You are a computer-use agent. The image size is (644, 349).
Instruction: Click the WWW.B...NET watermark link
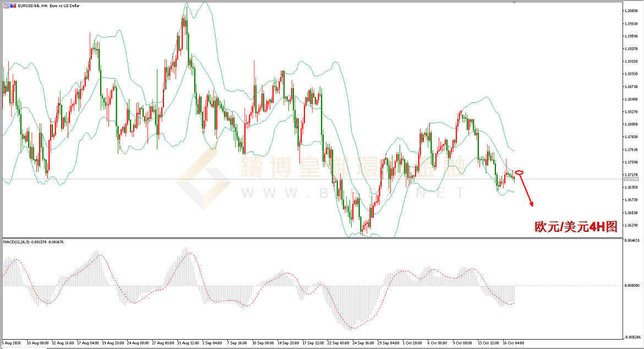click(353, 193)
